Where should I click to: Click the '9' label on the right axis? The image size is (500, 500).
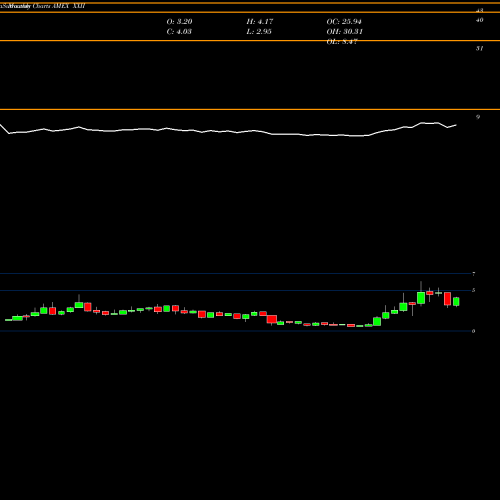coord(478,117)
